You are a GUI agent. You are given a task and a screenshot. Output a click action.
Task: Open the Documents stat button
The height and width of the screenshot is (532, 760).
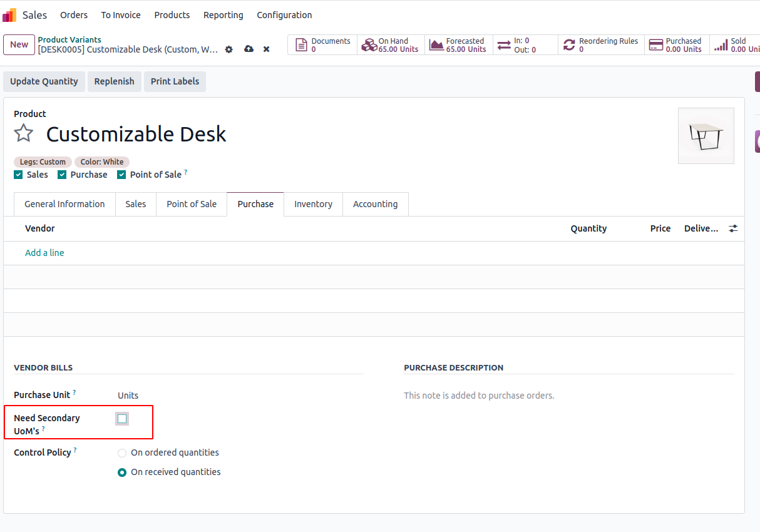322,45
